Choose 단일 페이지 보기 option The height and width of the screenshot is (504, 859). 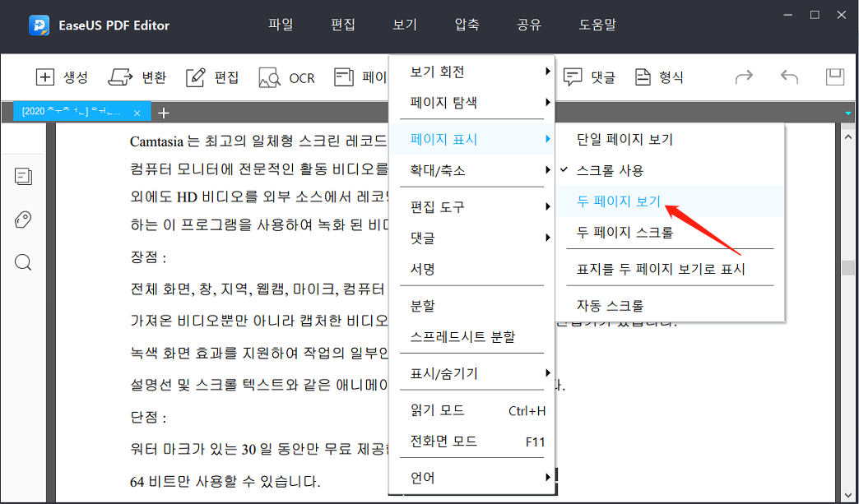coord(671,140)
